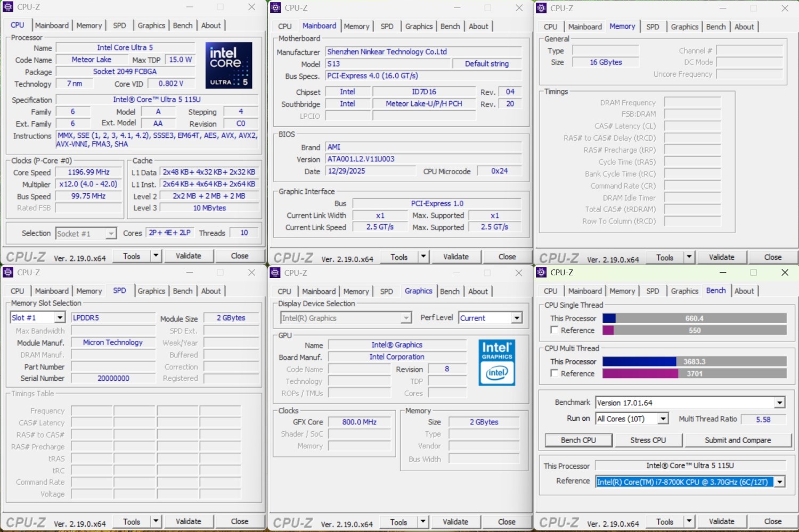
Task: Expand the Run on All Cores dropdown
Action: pos(663,419)
